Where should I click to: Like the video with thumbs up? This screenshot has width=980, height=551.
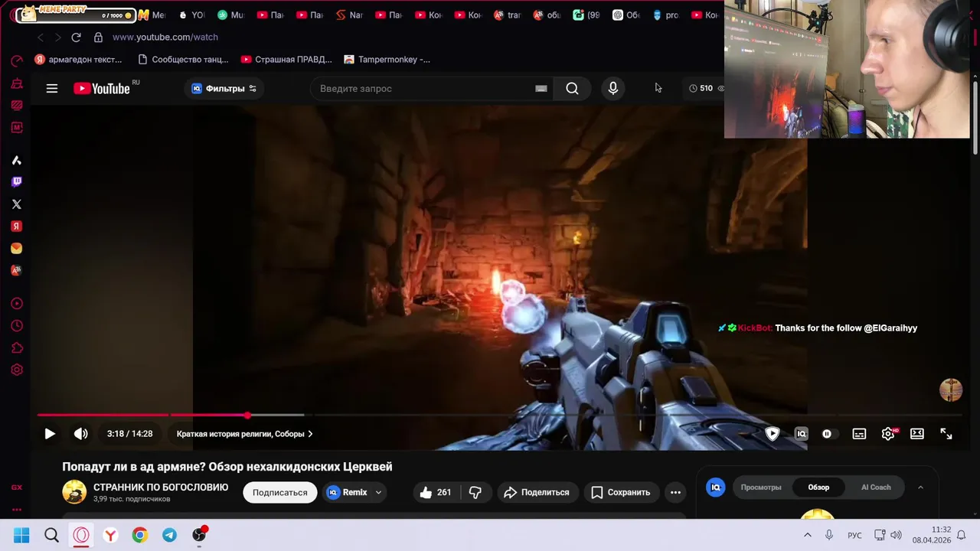point(435,493)
